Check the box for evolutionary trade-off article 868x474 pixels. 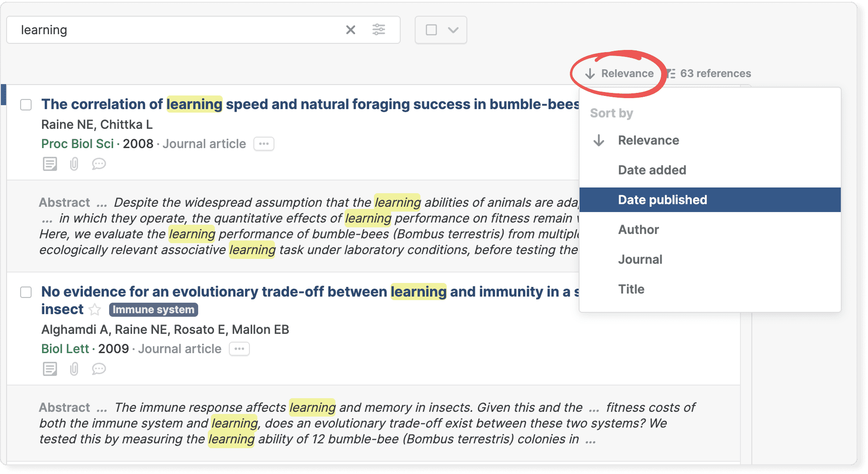click(x=26, y=292)
